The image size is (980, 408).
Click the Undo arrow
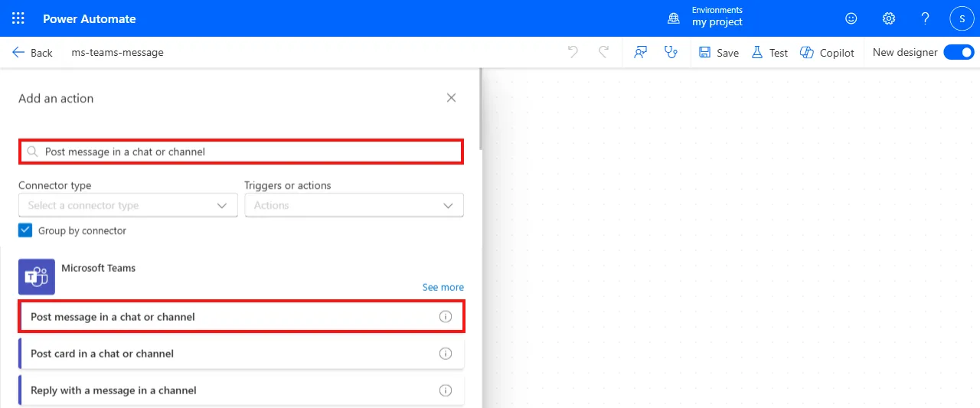click(x=573, y=52)
